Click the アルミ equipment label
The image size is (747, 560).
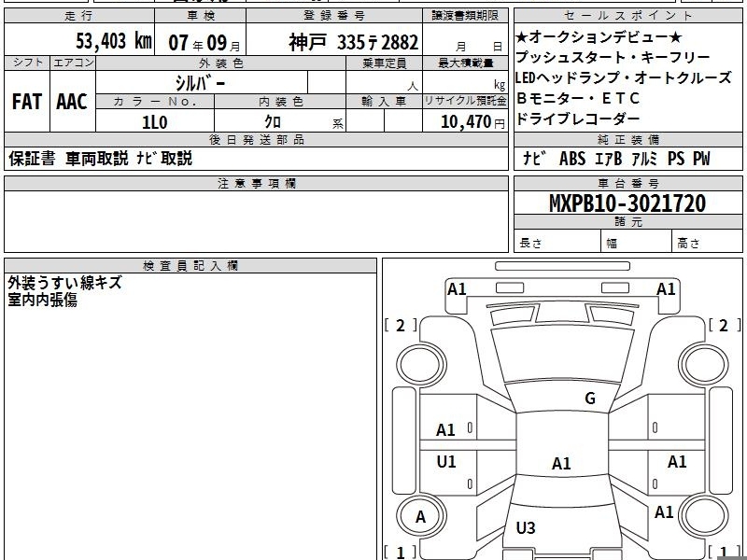click(644, 159)
